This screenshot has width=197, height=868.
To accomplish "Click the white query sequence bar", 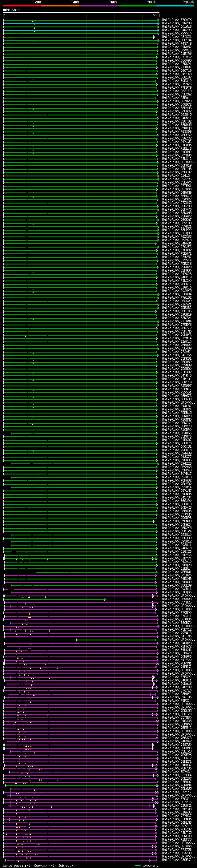I will click(81, 13).
